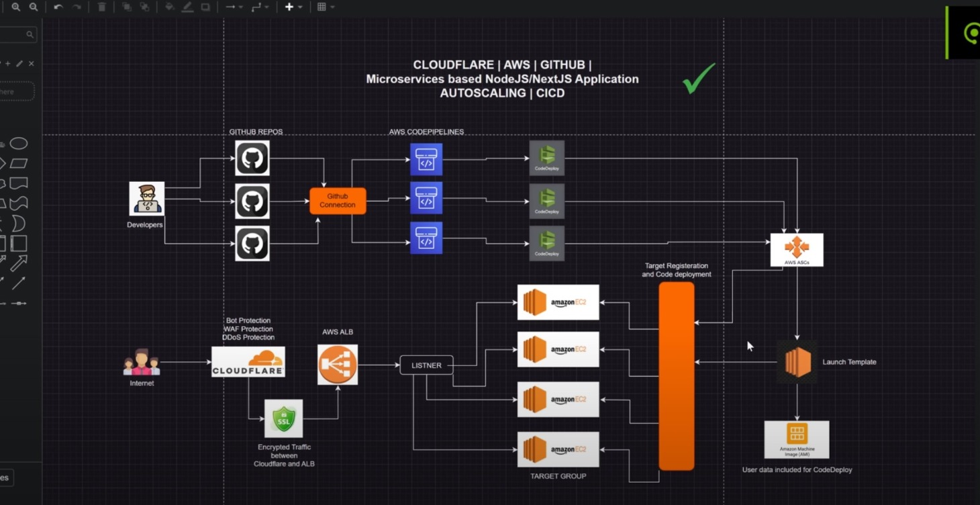Select the Launch Template icon
The height and width of the screenshot is (505, 980).
797,362
